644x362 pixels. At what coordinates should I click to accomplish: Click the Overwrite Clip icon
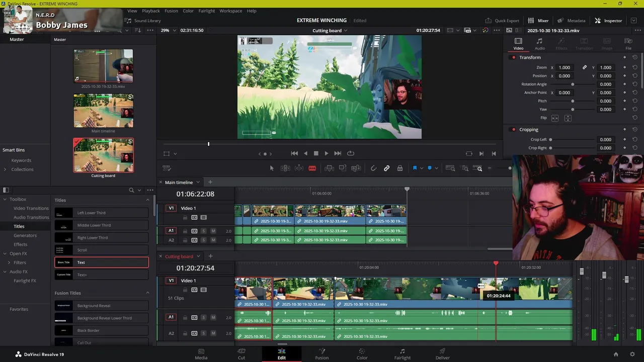[x=343, y=168]
